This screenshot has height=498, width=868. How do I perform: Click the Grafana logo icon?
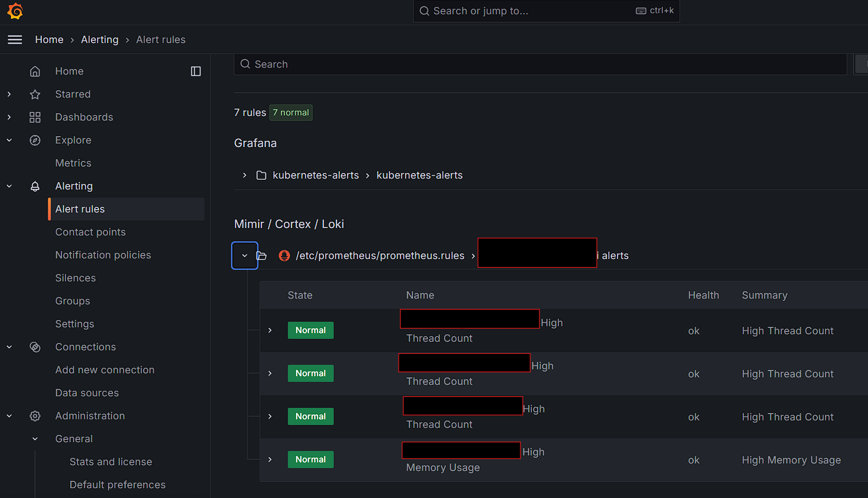[x=16, y=11]
